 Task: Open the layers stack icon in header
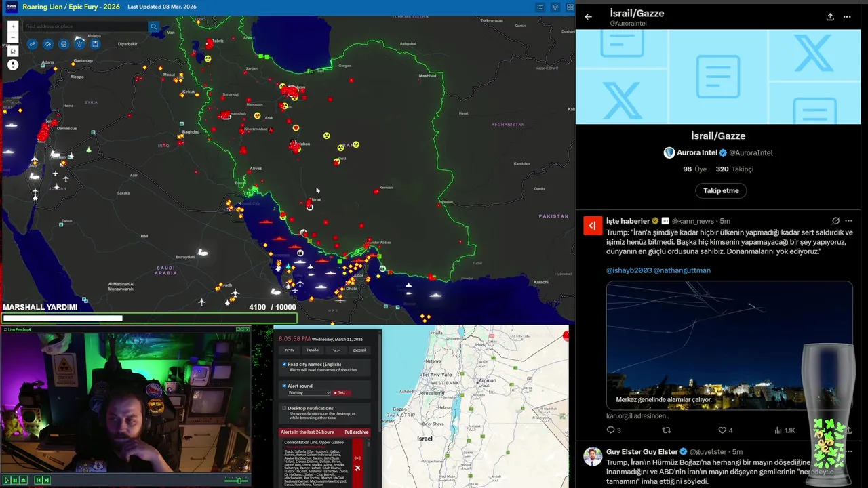coord(555,7)
